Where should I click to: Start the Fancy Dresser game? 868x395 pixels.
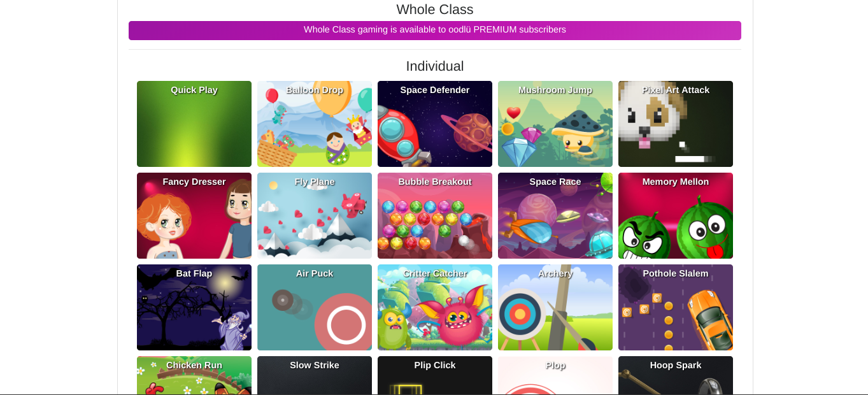(194, 215)
